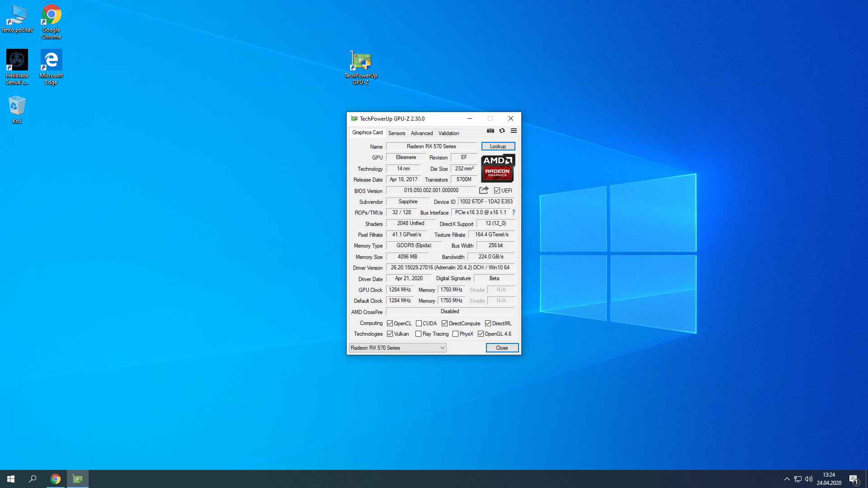
Task: Click the taskbar clock showing 13:24
Action: 829,479
